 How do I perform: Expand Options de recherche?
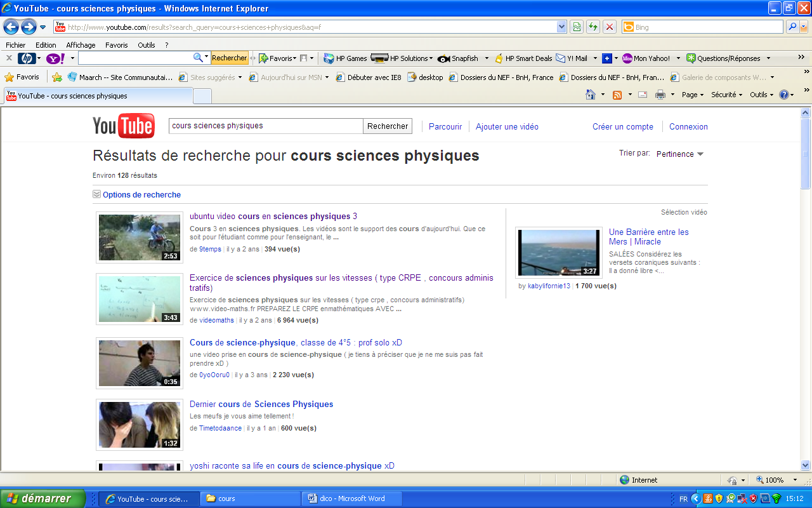(141, 195)
